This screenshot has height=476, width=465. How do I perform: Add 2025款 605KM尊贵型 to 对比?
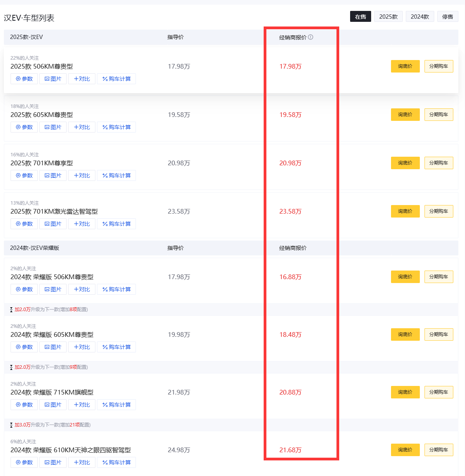click(x=82, y=127)
